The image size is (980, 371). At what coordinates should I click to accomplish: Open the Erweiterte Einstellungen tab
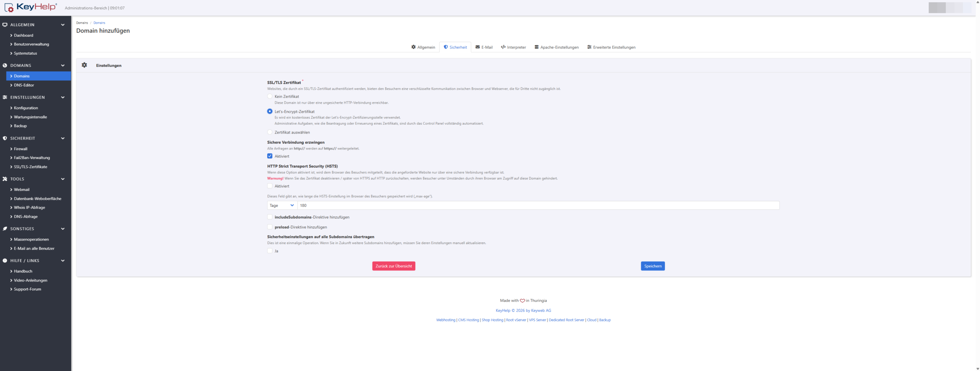coord(611,47)
